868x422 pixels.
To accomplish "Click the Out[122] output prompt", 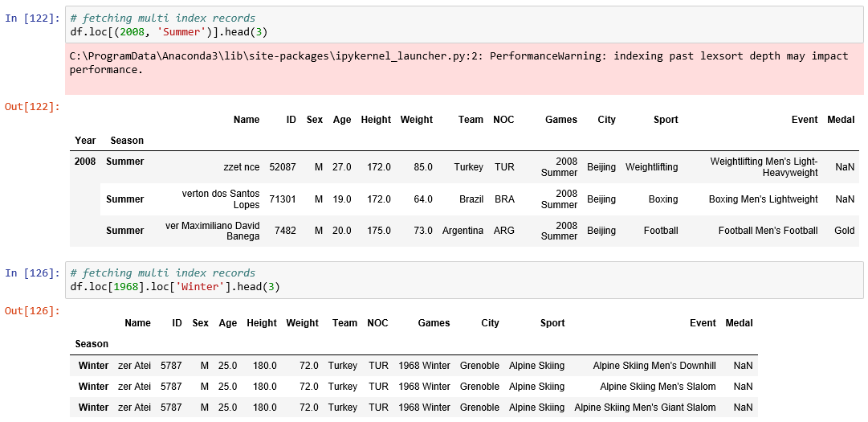I will (33, 106).
